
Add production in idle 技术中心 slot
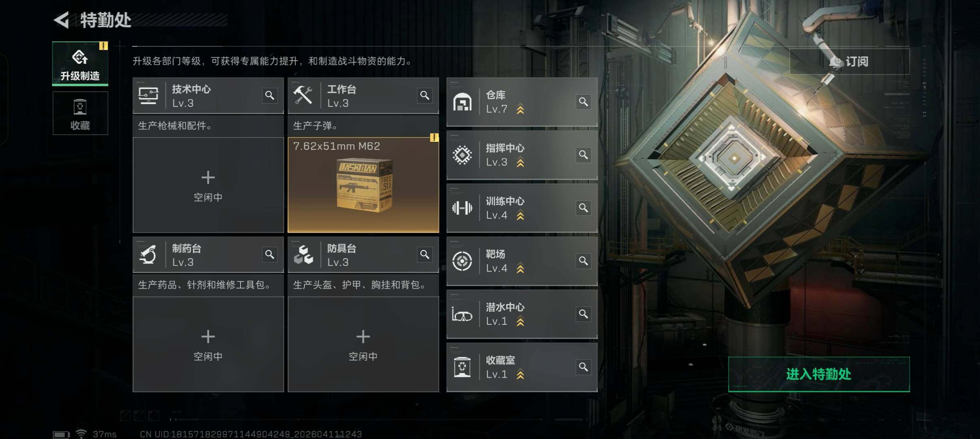(208, 185)
